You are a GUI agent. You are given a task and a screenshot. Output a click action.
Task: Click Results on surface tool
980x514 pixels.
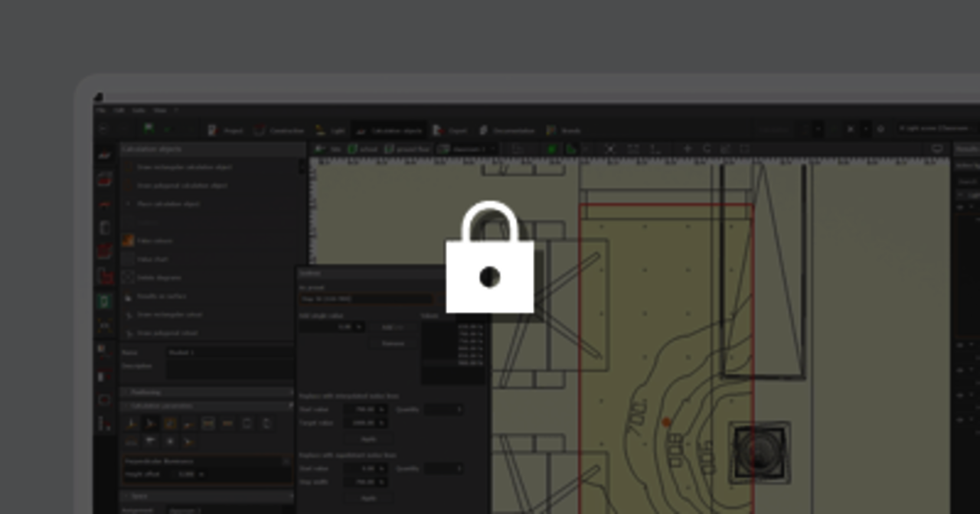click(161, 296)
